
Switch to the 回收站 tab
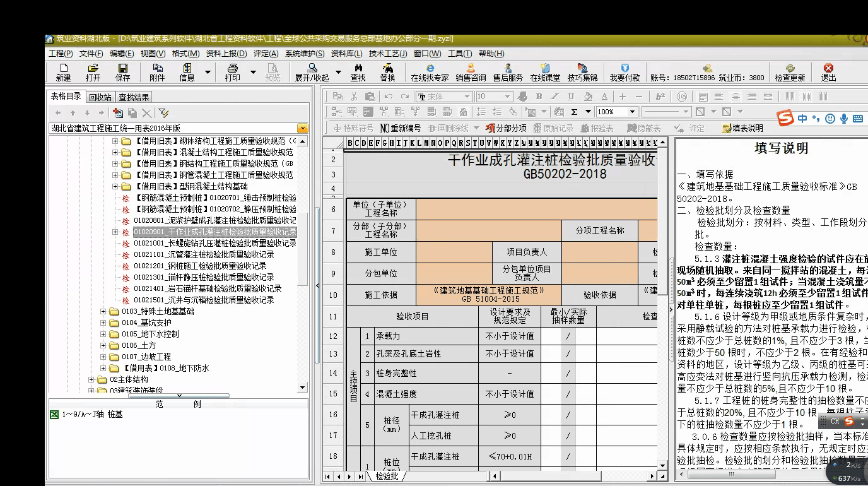tap(100, 97)
